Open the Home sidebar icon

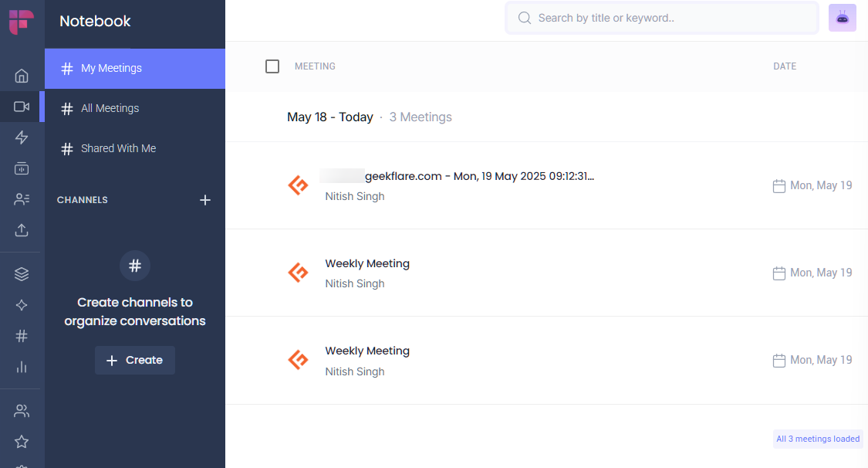22,76
